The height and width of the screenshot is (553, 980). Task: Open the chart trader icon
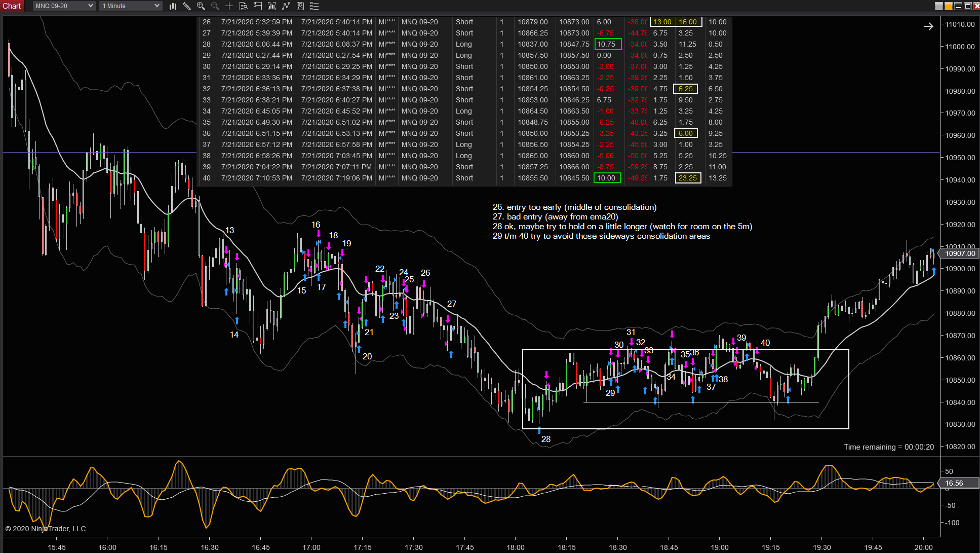(x=258, y=6)
